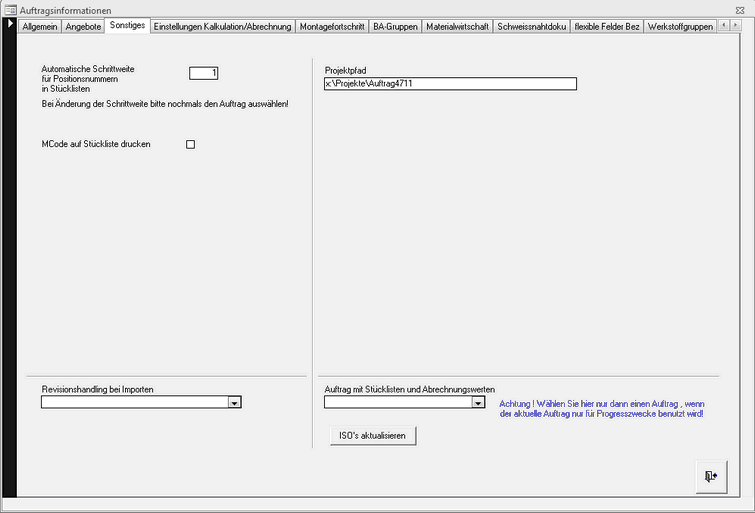Image resolution: width=755 pixels, height=513 pixels.
Task: Switch to the Allgemein tab
Action: 40,27
